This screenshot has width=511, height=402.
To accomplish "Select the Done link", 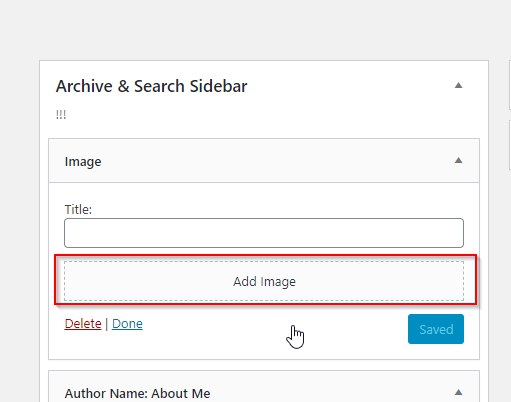I will click(x=127, y=324).
